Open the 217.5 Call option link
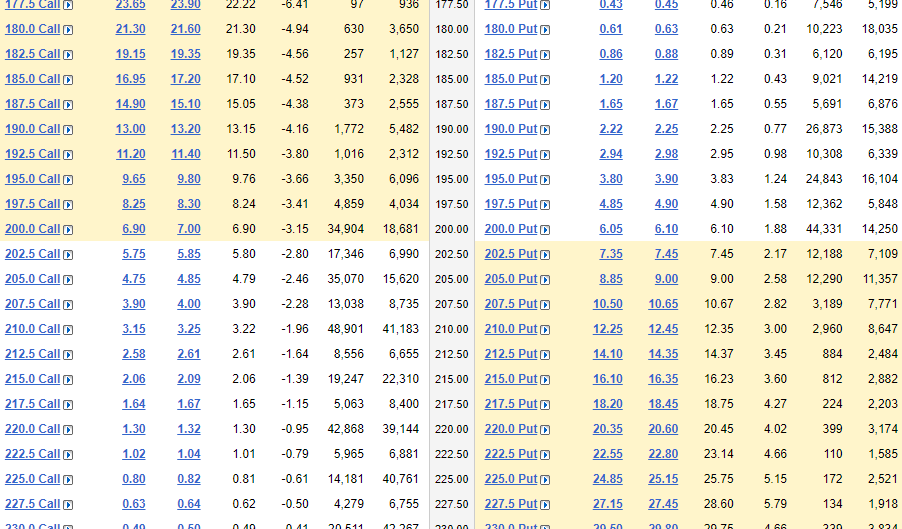902x529 pixels. point(32,404)
